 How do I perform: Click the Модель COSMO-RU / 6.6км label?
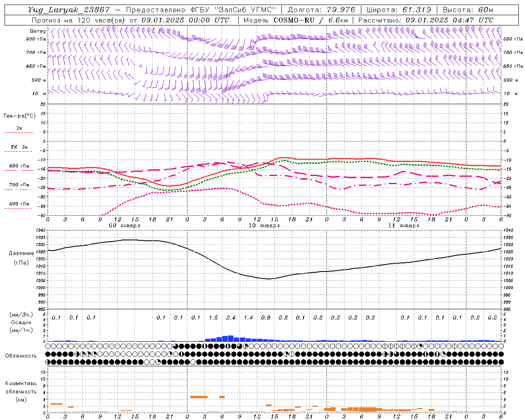(x=296, y=20)
